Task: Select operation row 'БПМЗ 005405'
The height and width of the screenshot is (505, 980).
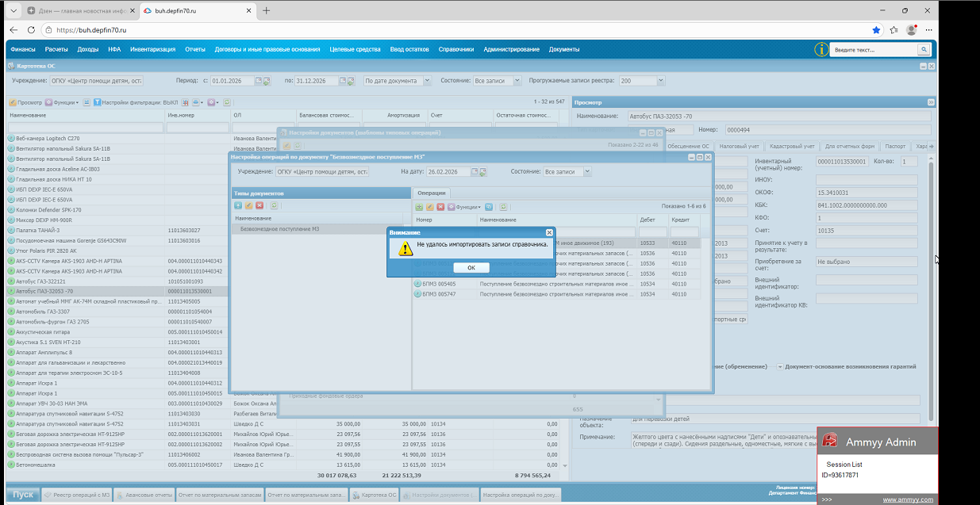Action: click(556, 283)
